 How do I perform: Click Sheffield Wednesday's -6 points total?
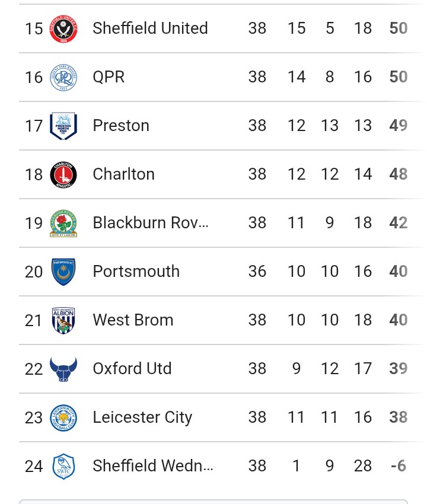(x=399, y=466)
